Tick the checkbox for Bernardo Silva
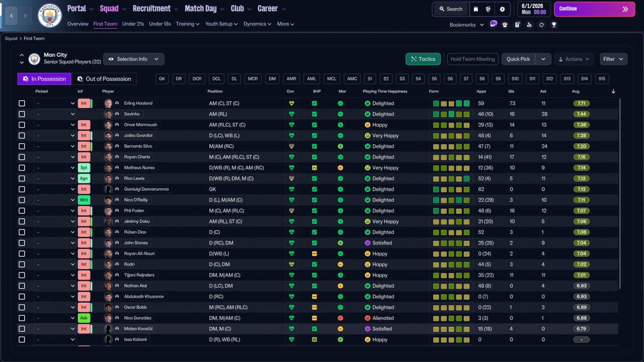Screen dimensions: 644x362 pyautogui.click(x=22, y=146)
